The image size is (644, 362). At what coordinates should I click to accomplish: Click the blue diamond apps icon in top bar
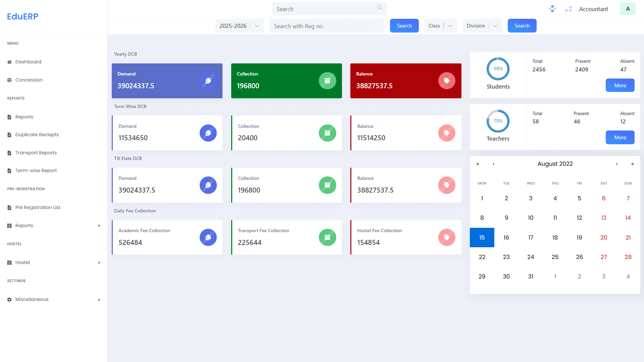(552, 9)
